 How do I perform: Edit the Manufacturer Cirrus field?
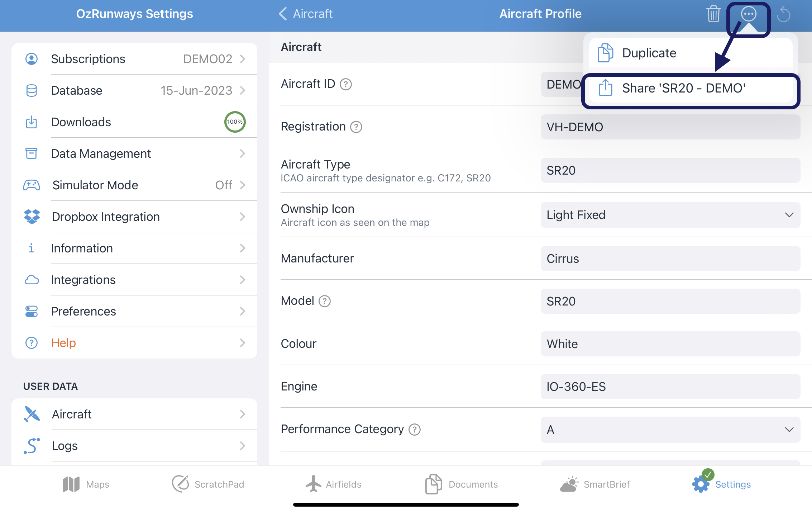tap(670, 259)
